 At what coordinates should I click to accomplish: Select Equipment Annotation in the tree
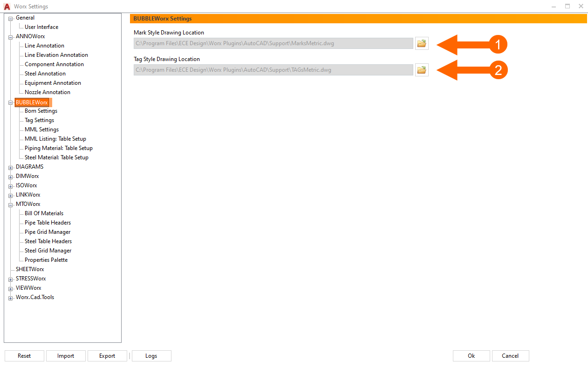click(53, 83)
